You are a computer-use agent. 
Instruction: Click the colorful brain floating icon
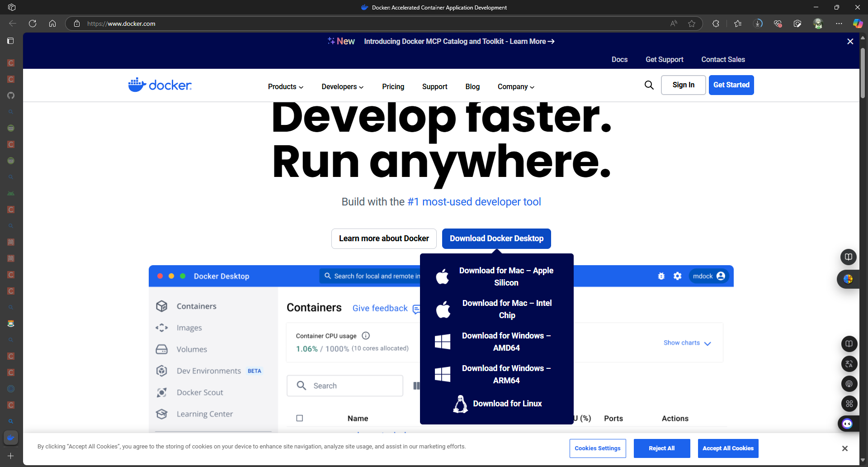pos(848,279)
